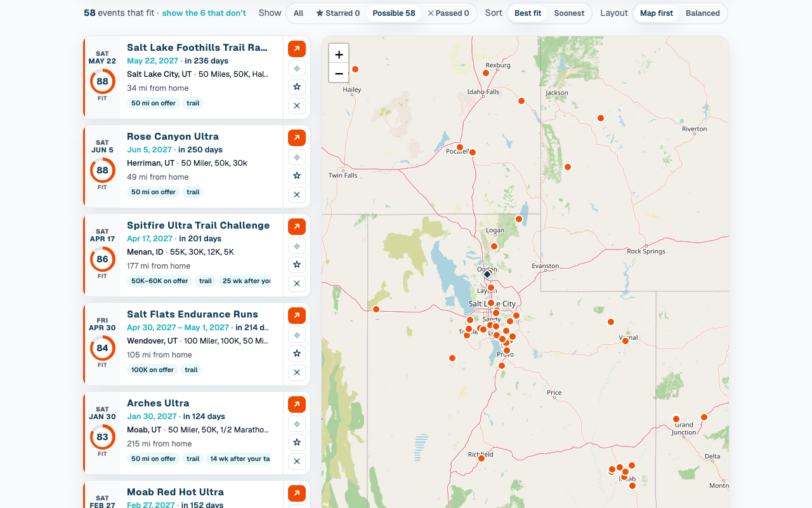Star the Salt Flats Endurance Runs
This screenshot has width=812, height=508.
point(297,354)
